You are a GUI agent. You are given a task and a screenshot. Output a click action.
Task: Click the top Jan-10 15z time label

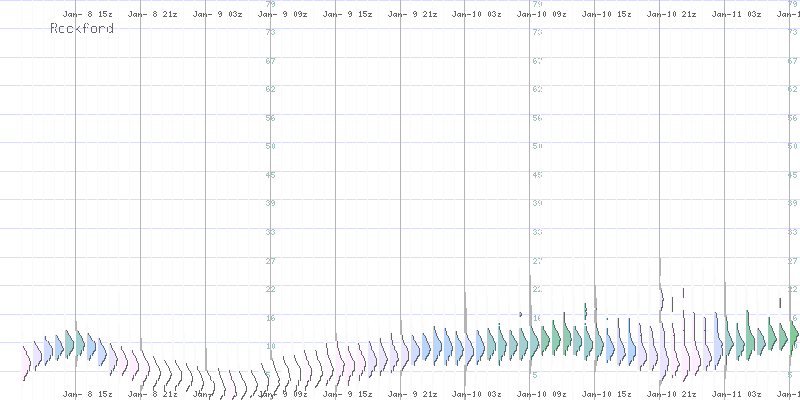pos(607,15)
